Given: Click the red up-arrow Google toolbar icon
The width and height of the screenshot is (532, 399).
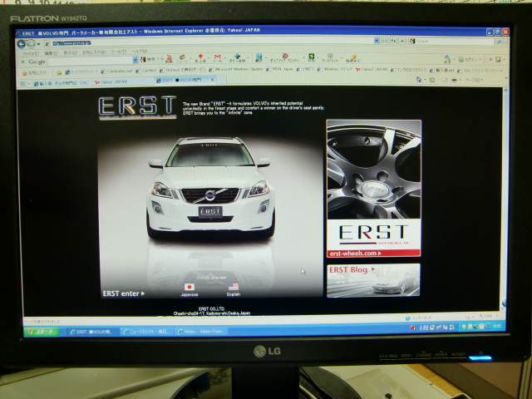Looking at the screenshot, I should 200,58.
